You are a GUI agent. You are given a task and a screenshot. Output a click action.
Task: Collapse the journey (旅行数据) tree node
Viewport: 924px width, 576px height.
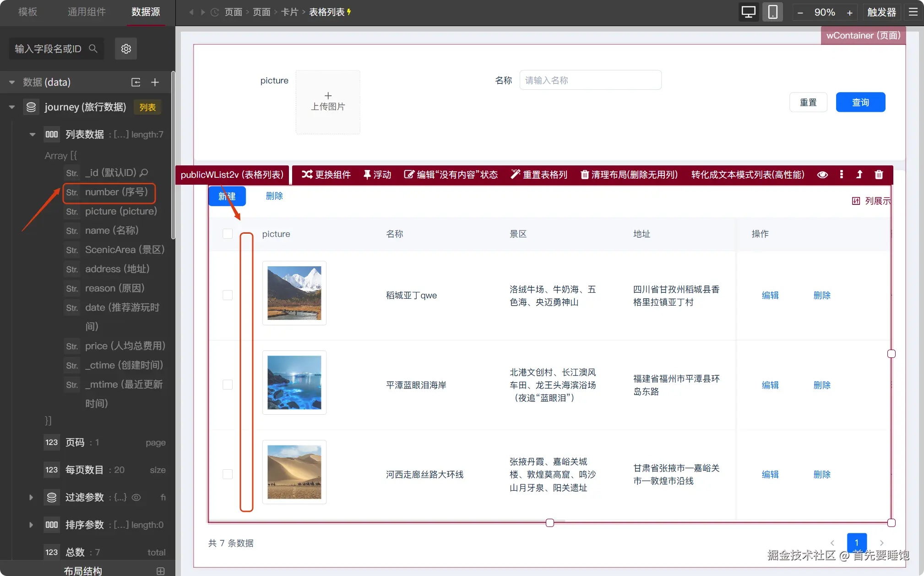pos(12,107)
